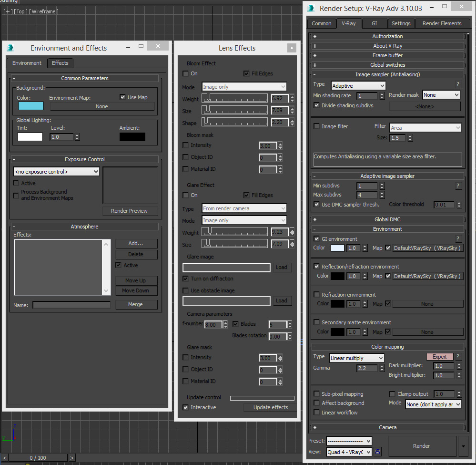Enable Process Background and Environment Maps
Image resolution: width=476 pixels, height=465 pixels.
point(16,195)
